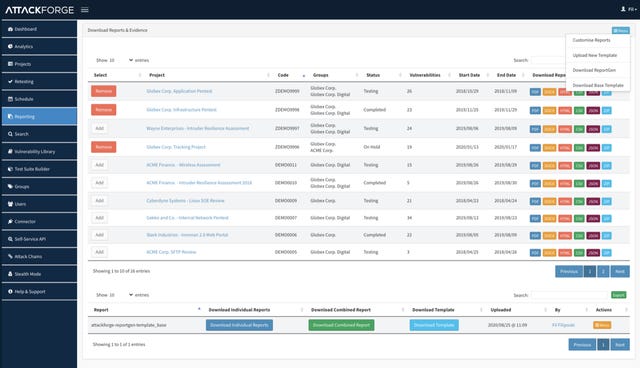Choose Customise Reports from the menu
The image size is (640, 368).
click(591, 40)
